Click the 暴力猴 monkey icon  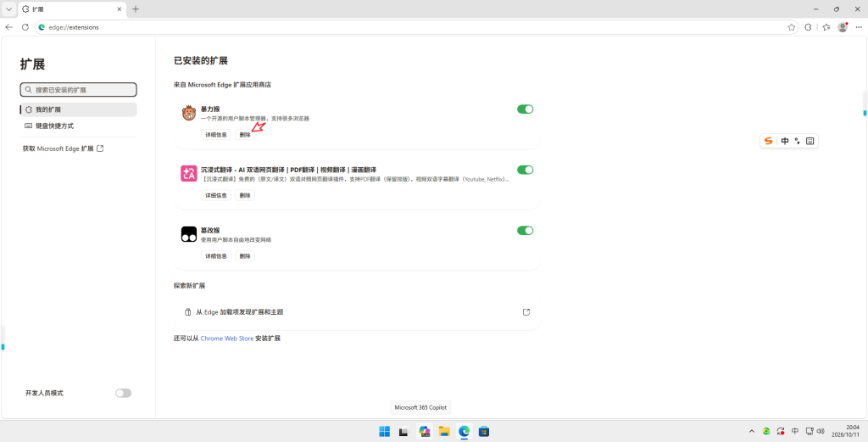(189, 113)
